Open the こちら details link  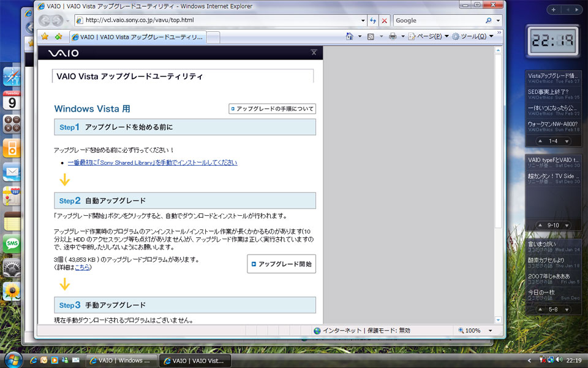pyautogui.click(x=83, y=267)
